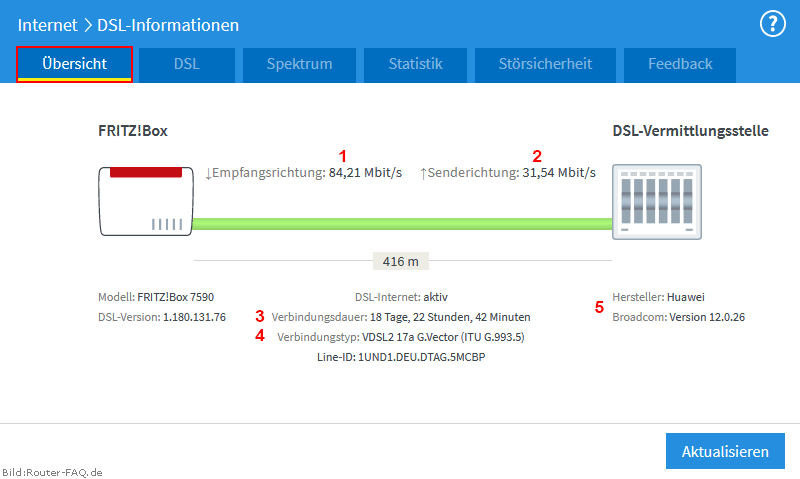Viewport: 800px width, 479px height.
Task: Select Senderichtung value 31,54 Mbit/s
Action: (x=559, y=173)
